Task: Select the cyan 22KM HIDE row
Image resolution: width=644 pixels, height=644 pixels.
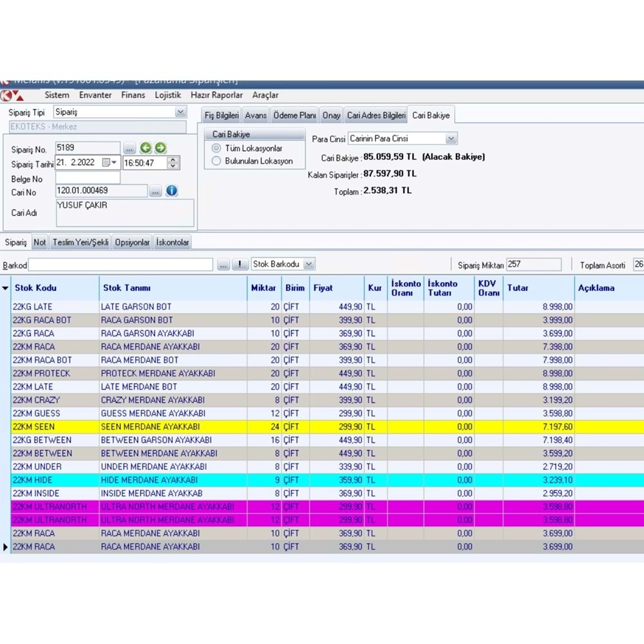Action: coord(327,480)
